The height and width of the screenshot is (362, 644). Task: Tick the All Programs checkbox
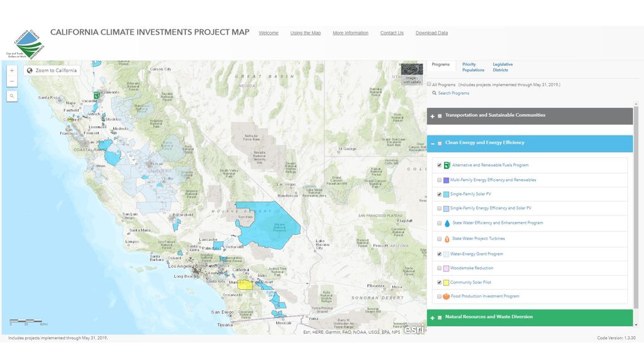tap(429, 84)
